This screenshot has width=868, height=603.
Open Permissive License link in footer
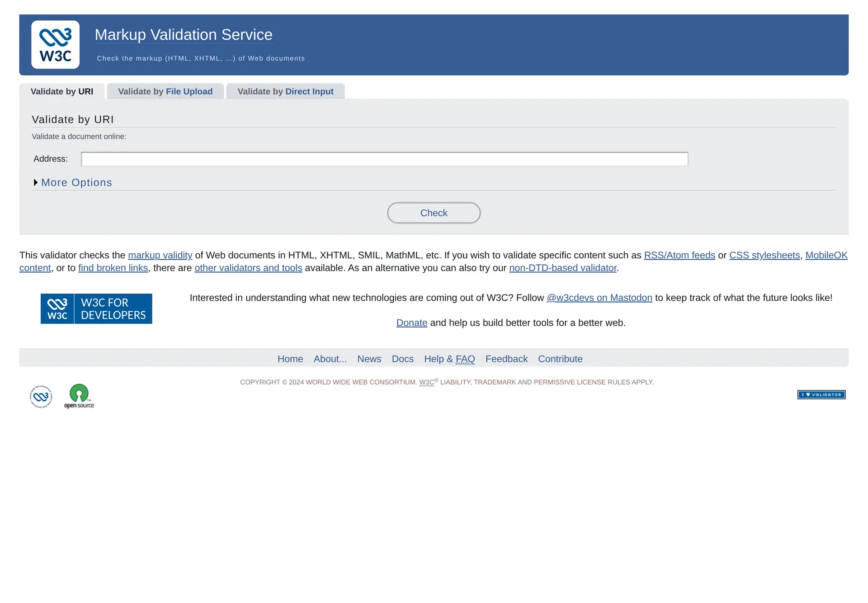point(570,382)
